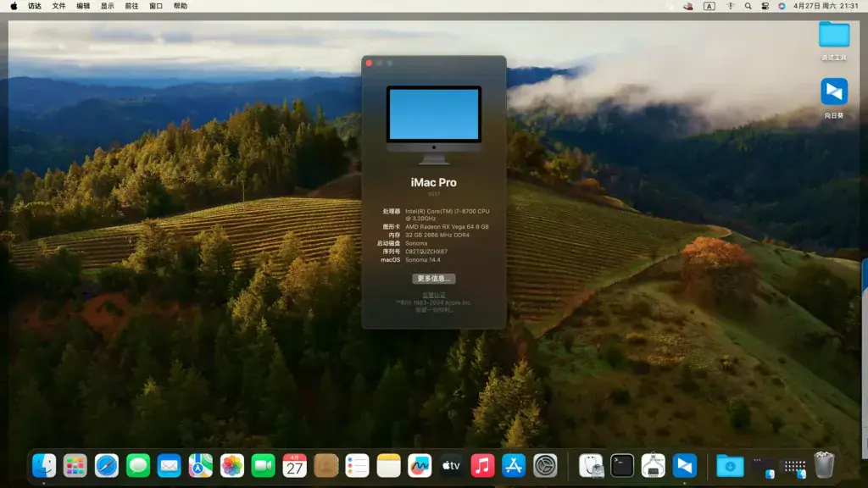Open Disk Utility from the Dock

pyautogui.click(x=591, y=466)
